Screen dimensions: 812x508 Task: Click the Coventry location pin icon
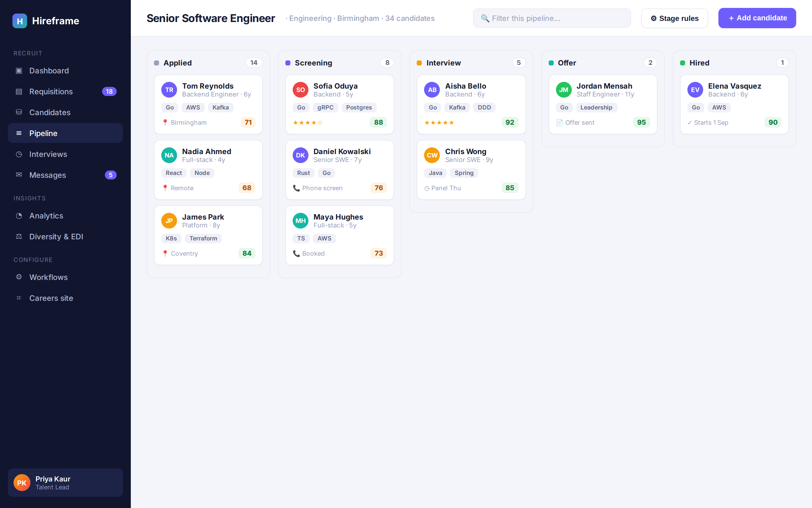[165, 254]
